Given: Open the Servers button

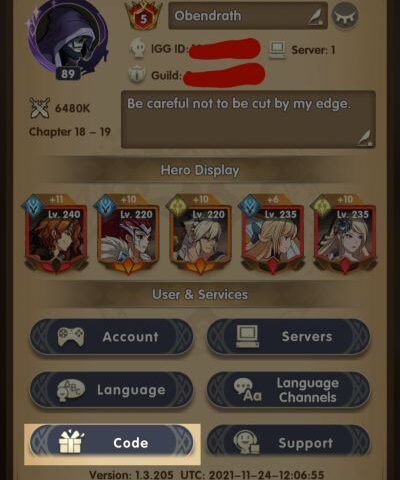Looking at the screenshot, I should coord(288,337).
